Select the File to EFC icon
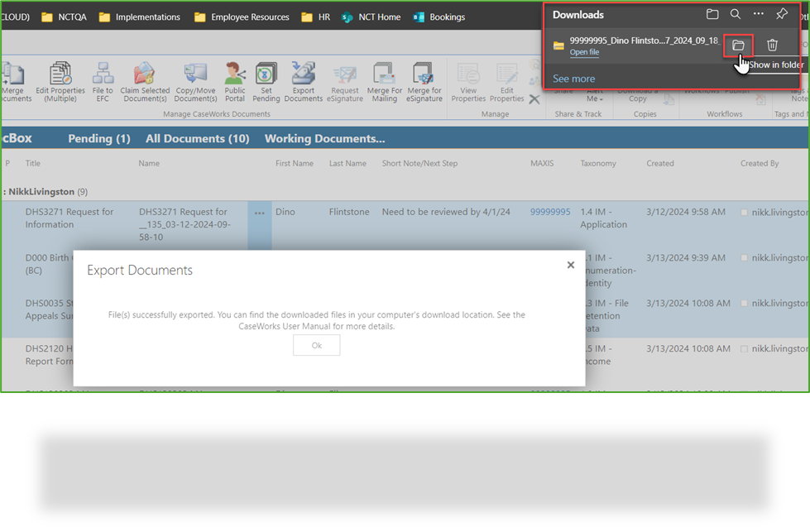Screen dimensions: 810x532 coord(103,81)
